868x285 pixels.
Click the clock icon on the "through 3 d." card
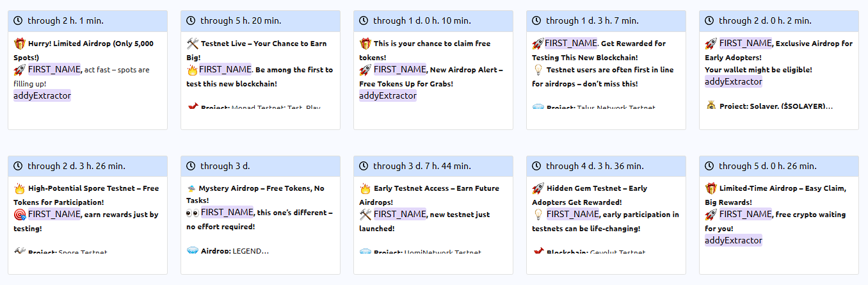tap(191, 166)
